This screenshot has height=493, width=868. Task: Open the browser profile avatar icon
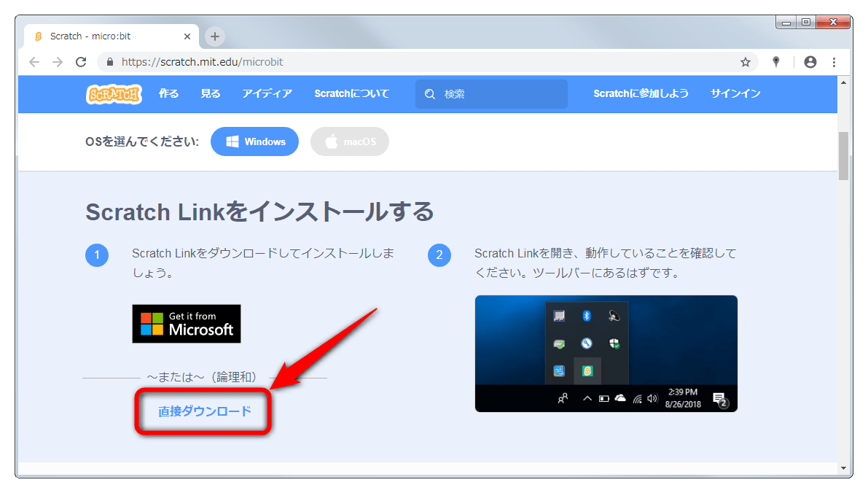coord(810,63)
